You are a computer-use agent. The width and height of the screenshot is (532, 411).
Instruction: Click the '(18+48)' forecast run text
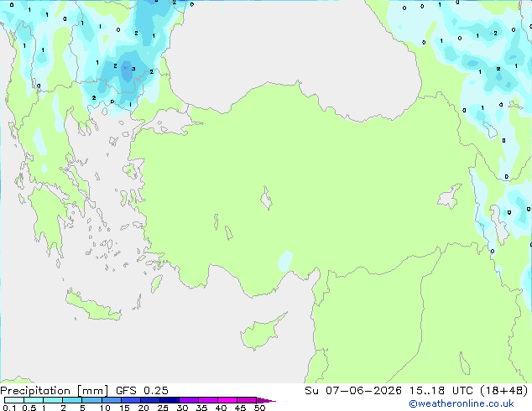504,391
